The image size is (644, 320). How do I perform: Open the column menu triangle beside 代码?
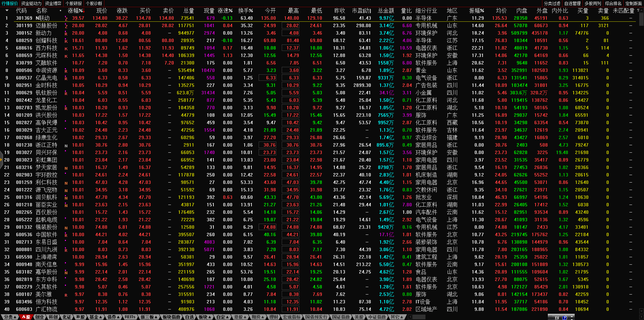(x=7, y=11)
